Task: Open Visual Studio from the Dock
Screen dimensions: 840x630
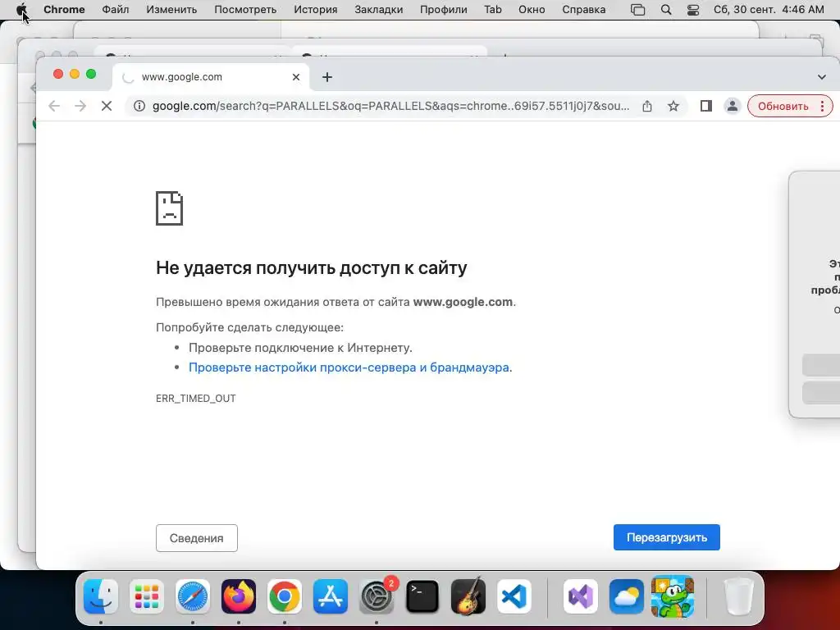Action: click(581, 596)
